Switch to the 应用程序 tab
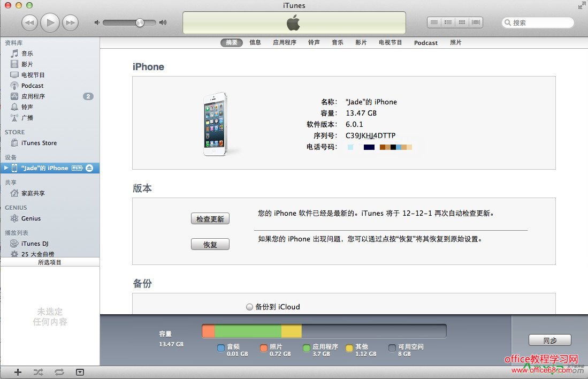 pos(285,42)
